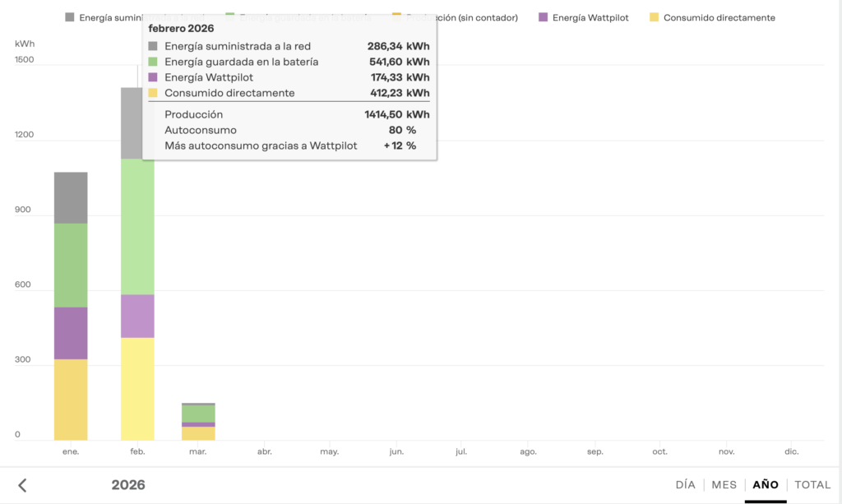The image size is (842, 504).
Task: Click the yellow Consumido directamente swatch
Action: tap(655, 17)
